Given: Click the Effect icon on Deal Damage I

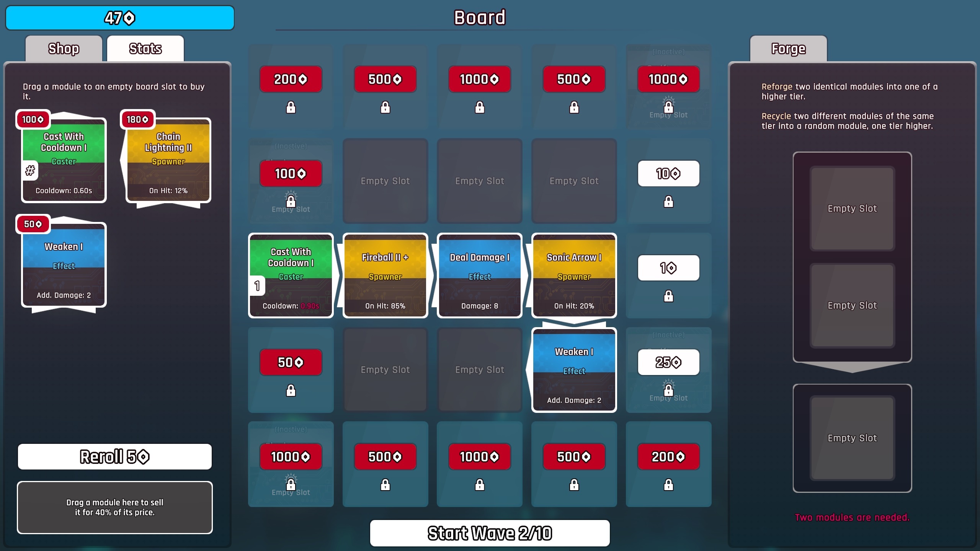Looking at the screenshot, I should (479, 277).
